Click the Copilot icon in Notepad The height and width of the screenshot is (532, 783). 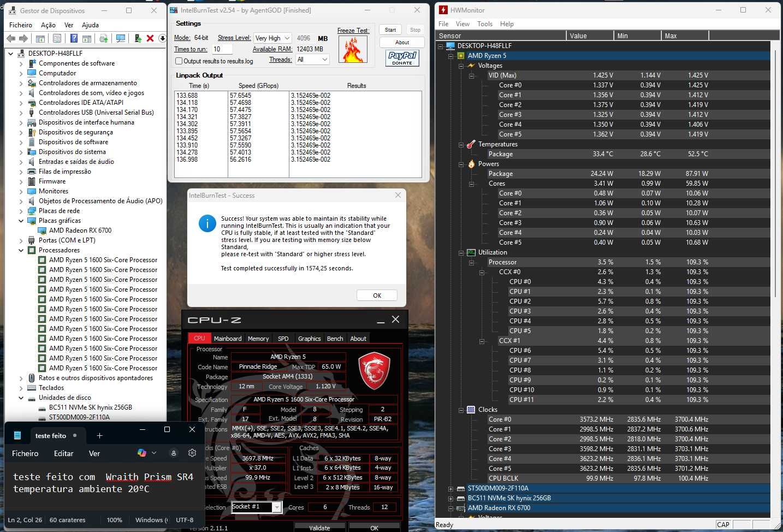[x=142, y=453]
